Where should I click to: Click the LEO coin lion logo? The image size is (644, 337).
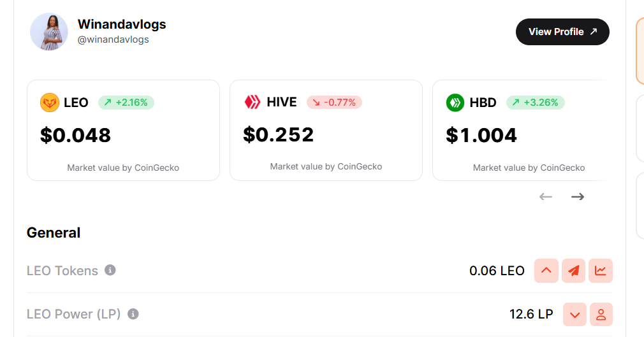pos(50,103)
